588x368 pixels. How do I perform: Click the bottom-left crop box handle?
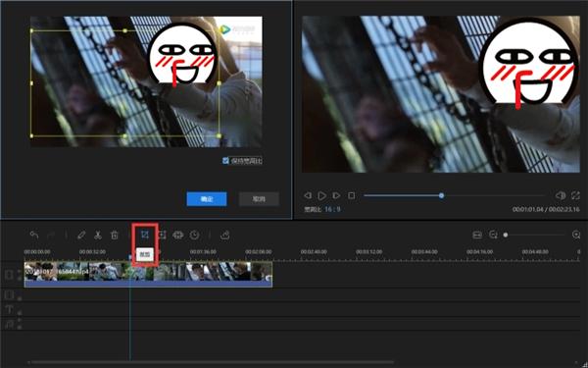coord(31,136)
